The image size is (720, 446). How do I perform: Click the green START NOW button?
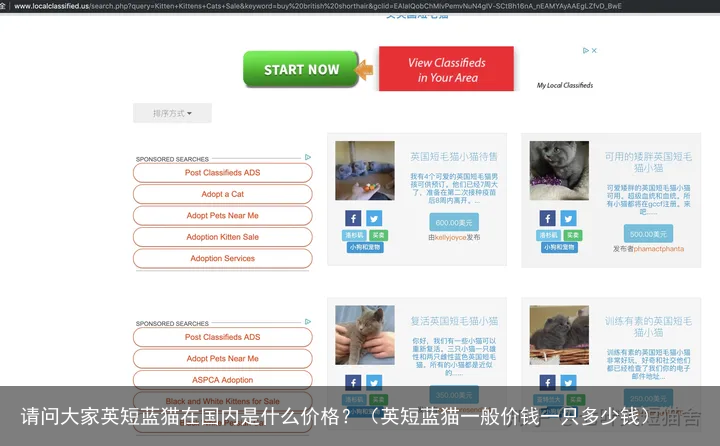pyautogui.click(x=301, y=69)
